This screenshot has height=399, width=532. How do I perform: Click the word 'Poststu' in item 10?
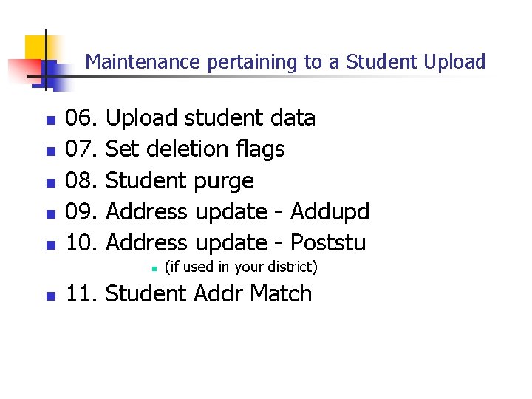(x=328, y=243)
